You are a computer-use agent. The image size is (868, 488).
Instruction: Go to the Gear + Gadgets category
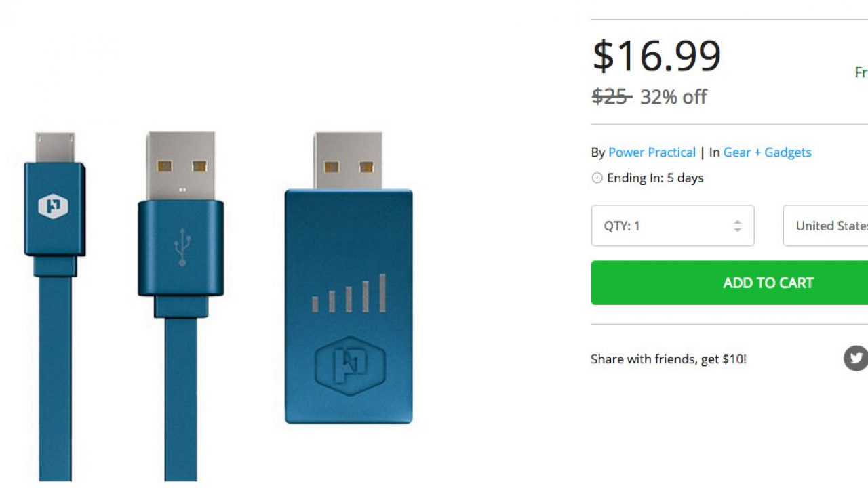(767, 152)
